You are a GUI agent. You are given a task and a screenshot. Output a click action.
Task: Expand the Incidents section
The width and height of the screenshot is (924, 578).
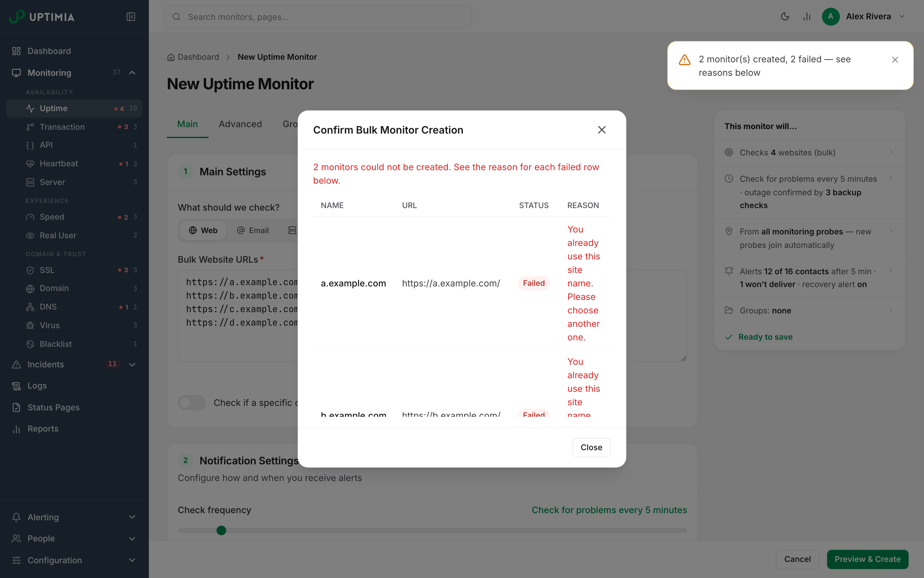pyautogui.click(x=132, y=365)
